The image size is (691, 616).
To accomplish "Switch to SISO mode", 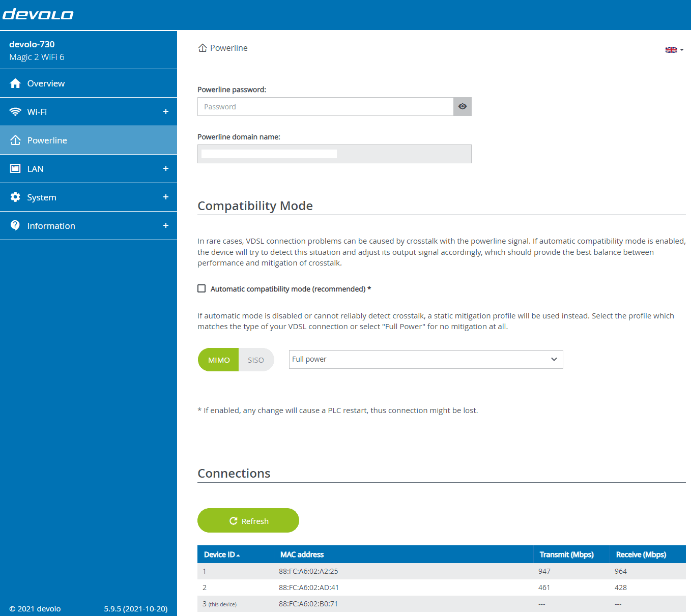I will (256, 360).
